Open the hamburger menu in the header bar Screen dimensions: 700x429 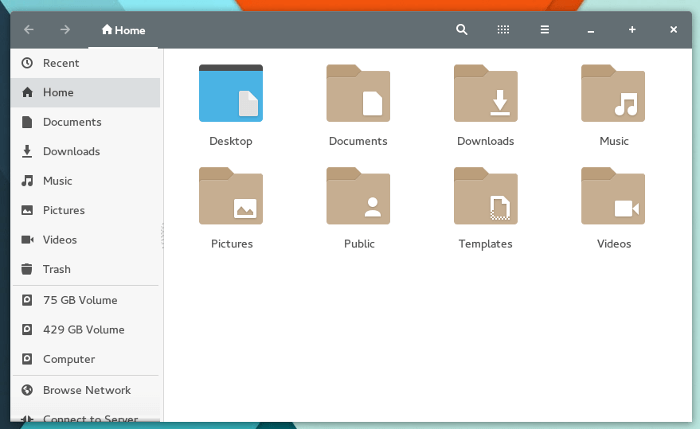click(545, 30)
